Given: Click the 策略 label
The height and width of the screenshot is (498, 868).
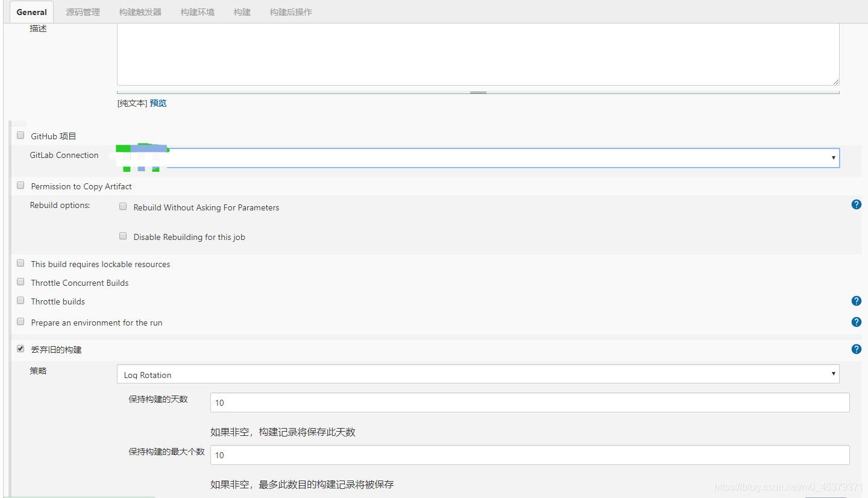Looking at the screenshot, I should (38, 371).
